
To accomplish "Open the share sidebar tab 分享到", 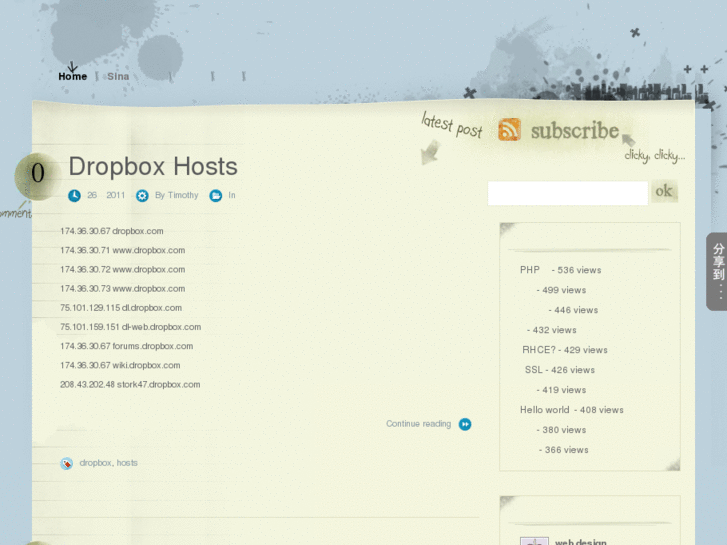I will pos(717,271).
